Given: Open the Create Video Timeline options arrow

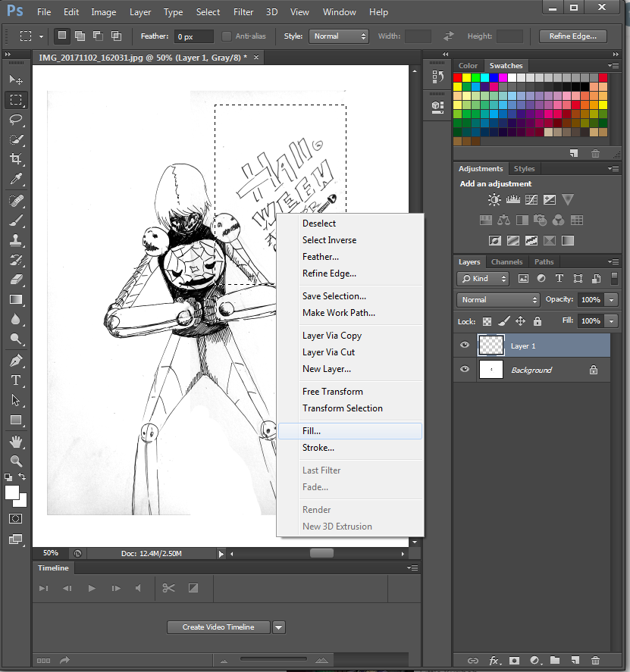Looking at the screenshot, I should tap(279, 627).
